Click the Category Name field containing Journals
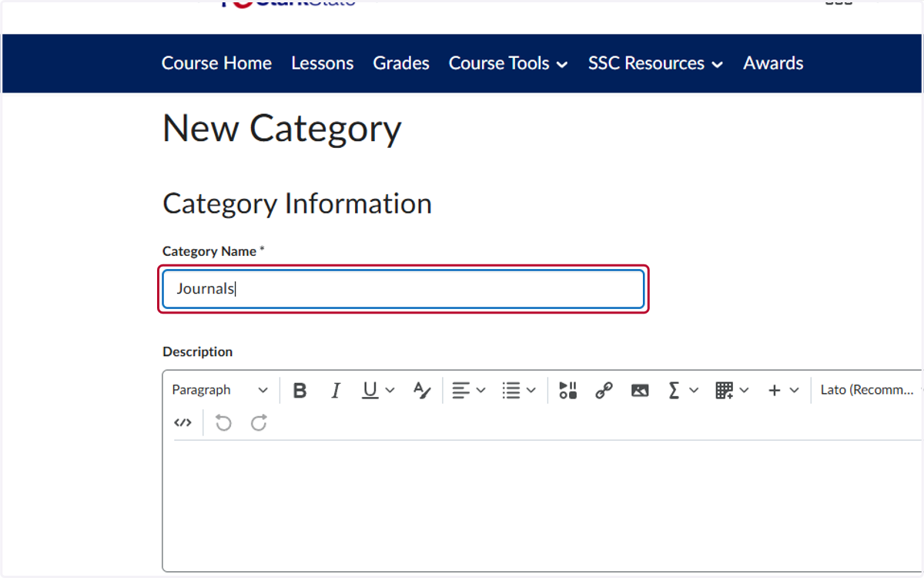Screen dimensions: 924x578 [403, 289]
